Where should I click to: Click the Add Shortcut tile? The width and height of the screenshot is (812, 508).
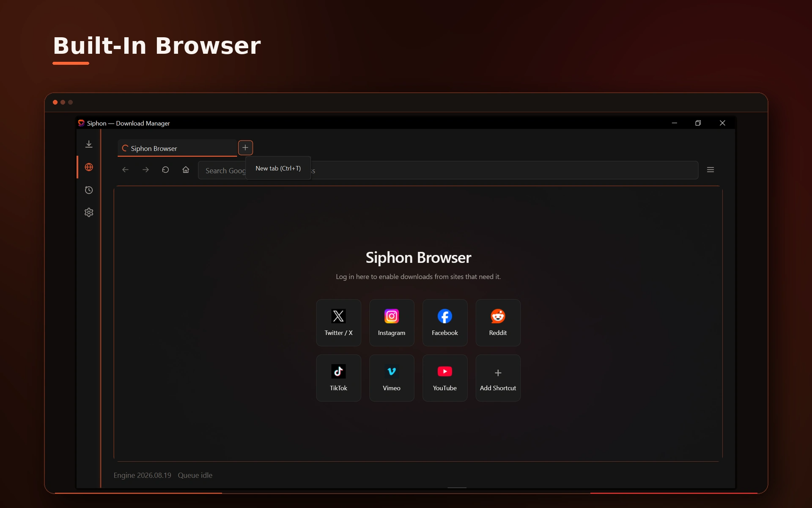tap(498, 378)
